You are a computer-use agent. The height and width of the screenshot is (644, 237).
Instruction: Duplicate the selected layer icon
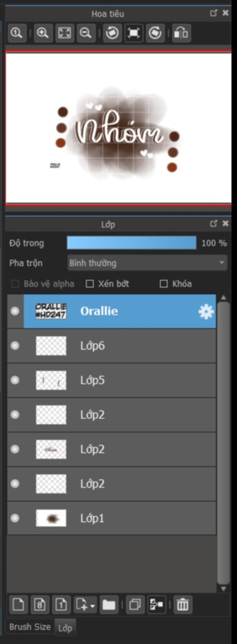pyautogui.click(x=135, y=605)
